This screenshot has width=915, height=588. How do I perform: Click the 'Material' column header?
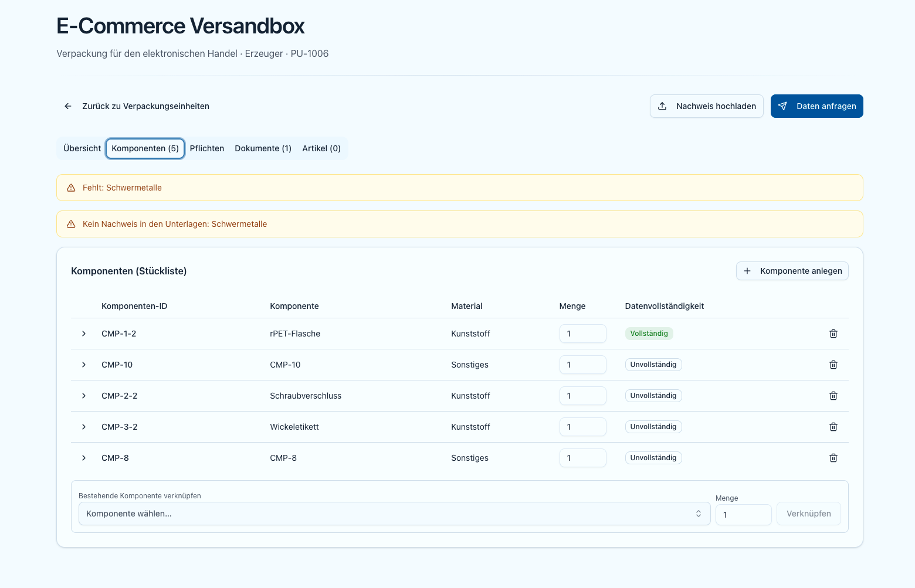click(x=467, y=306)
